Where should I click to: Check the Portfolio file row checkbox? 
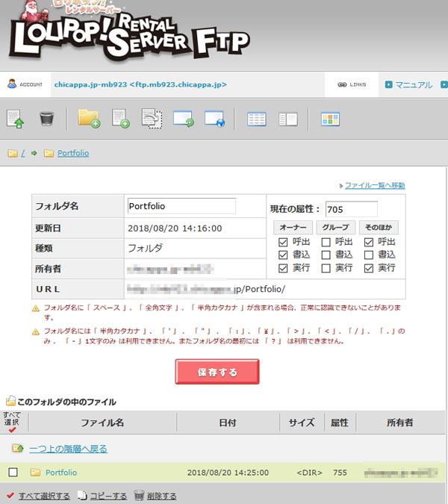tap(13, 472)
